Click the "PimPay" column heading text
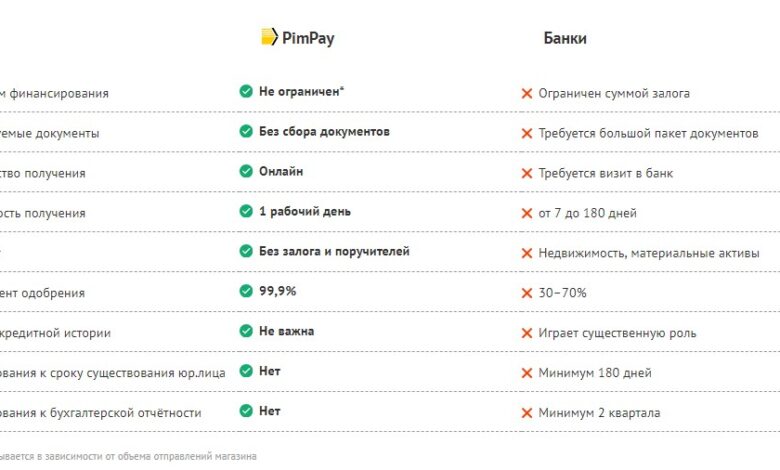This screenshot has height=470, width=780. [x=307, y=38]
